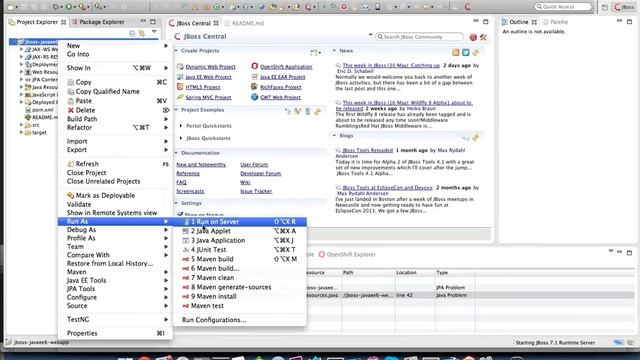This screenshot has width=640, height=360.
Task: Expand the src folder node
Action: click(x=21, y=125)
